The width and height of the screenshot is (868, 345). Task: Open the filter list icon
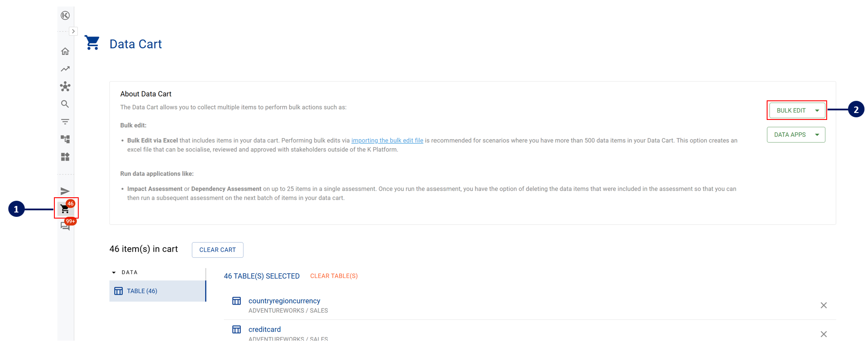(x=65, y=122)
